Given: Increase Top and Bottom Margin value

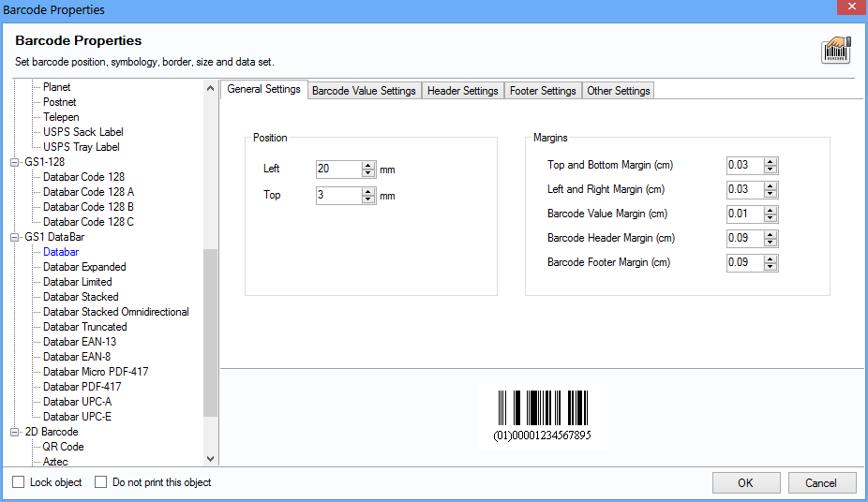Looking at the screenshot, I should pyautogui.click(x=771, y=162).
